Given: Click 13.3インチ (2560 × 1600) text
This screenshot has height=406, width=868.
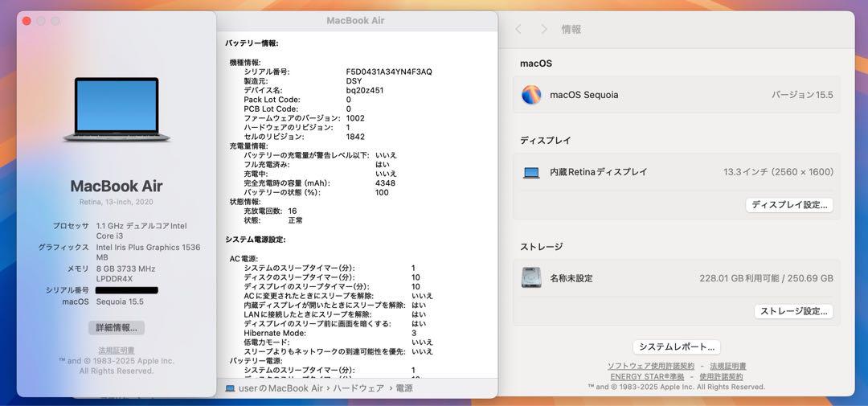Looking at the screenshot, I should coord(778,172).
